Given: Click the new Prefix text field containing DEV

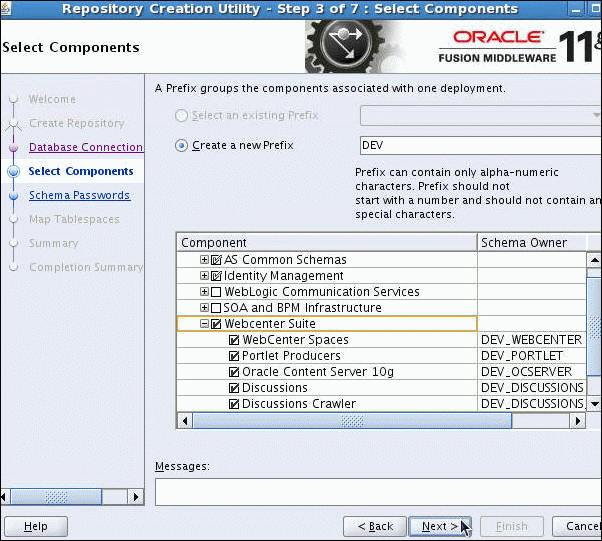Looking at the screenshot, I should 481,146.
